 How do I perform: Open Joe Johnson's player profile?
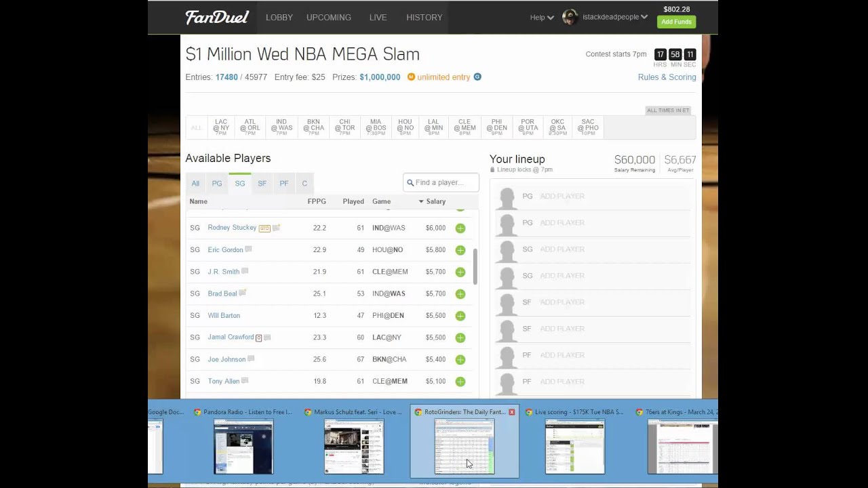click(226, 359)
